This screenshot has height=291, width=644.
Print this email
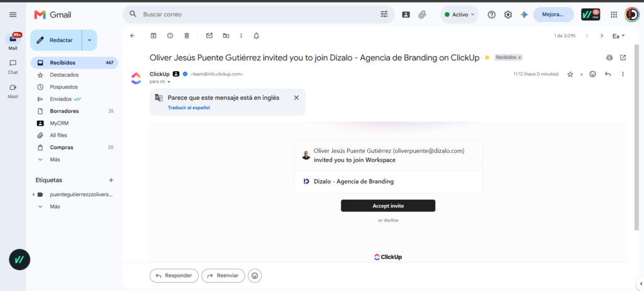pos(609,57)
